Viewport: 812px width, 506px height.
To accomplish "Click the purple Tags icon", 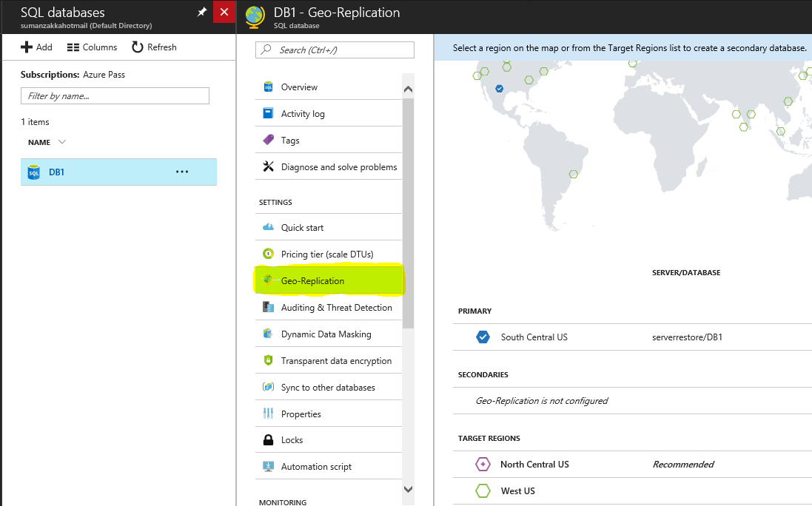I will [268, 140].
